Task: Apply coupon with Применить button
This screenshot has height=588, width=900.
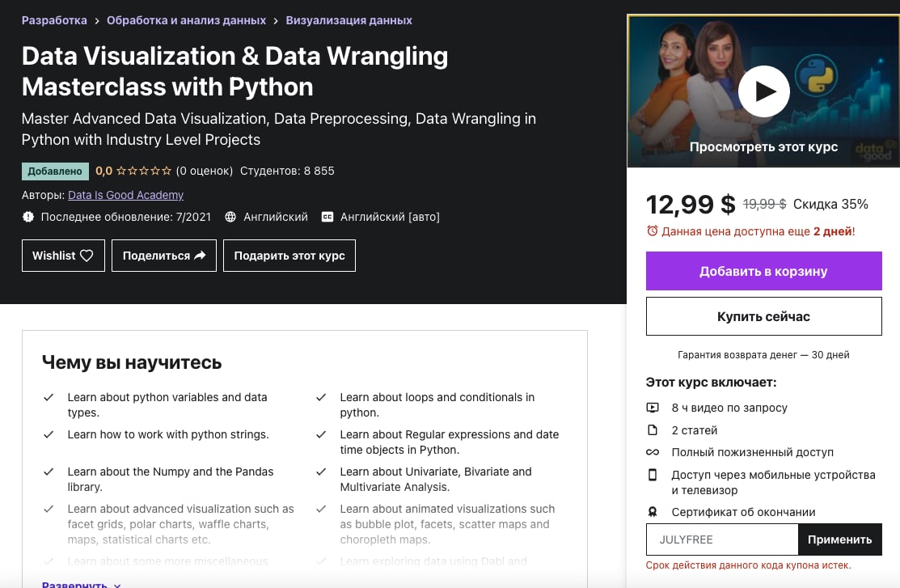Action: [839, 539]
